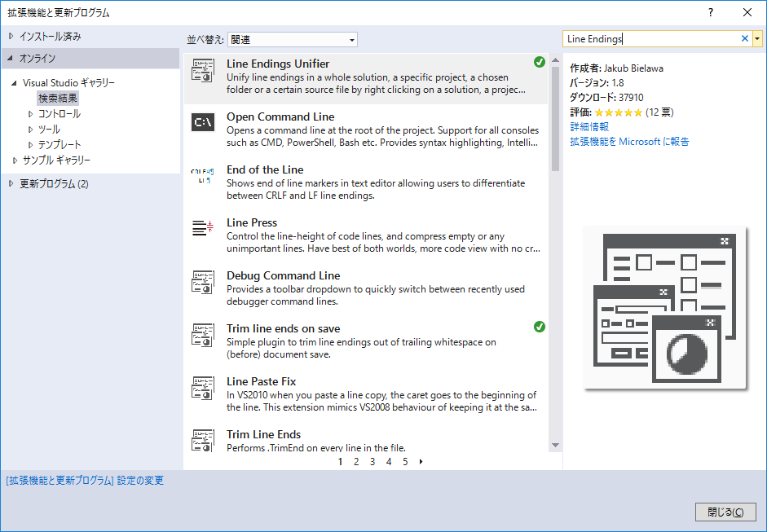Click the Line Press extension icon

pyautogui.click(x=202, y=228)
